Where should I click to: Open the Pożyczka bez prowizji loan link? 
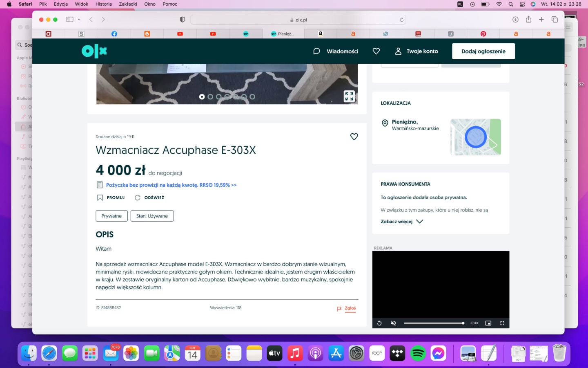pos(171,185)
